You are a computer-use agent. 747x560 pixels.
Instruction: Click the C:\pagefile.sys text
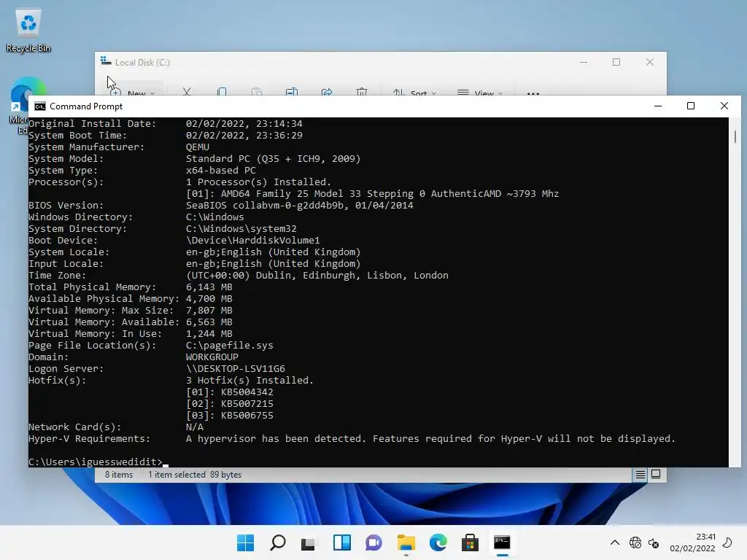click(230, 345)
